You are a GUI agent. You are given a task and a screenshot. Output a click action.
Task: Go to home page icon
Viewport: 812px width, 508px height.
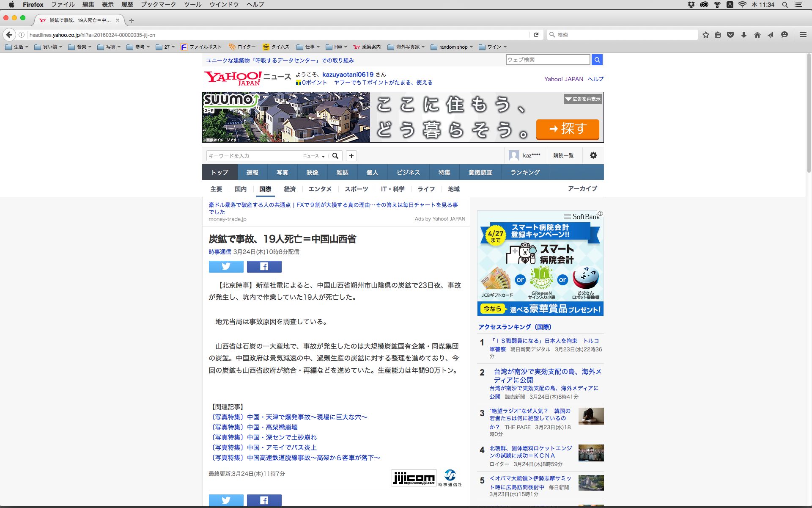coord(757,35)
